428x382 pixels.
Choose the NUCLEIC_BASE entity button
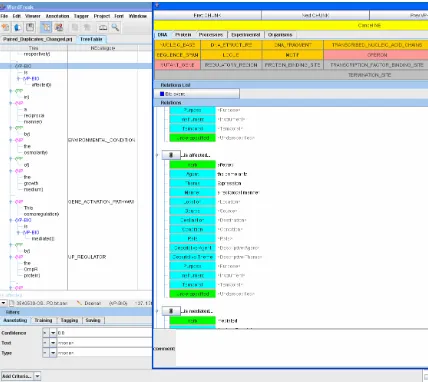point(177,45)
